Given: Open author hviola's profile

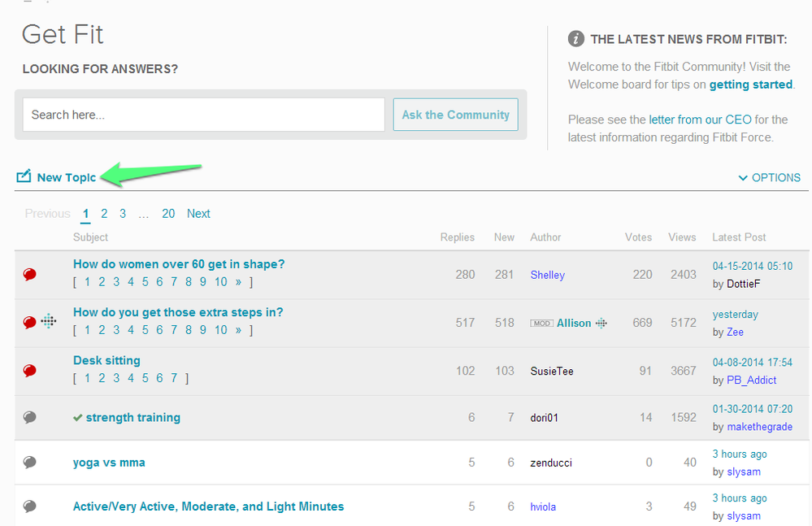Looking at the screenshot, I should click(543, 506).
